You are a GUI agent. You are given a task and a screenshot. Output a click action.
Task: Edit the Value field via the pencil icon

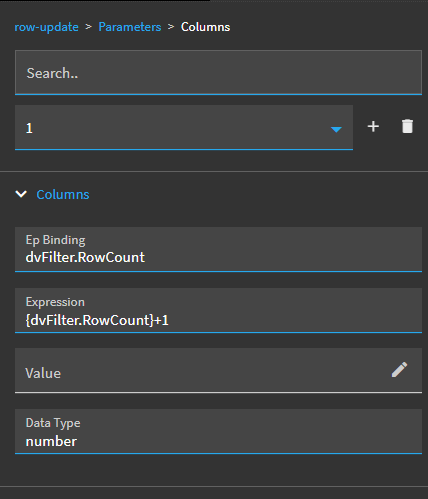399,370
